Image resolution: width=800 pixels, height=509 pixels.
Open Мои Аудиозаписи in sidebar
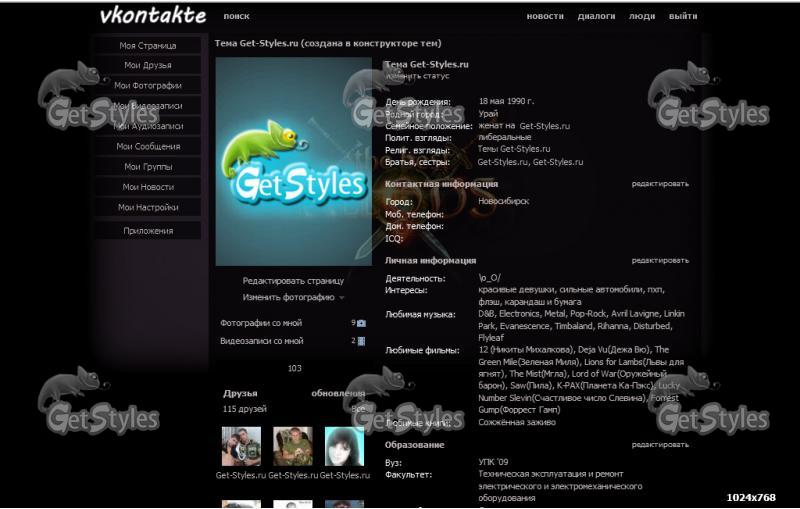tap(148, 126)
